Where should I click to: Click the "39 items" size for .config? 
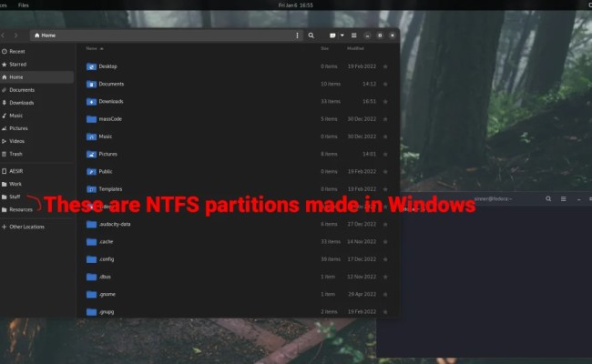331,259
